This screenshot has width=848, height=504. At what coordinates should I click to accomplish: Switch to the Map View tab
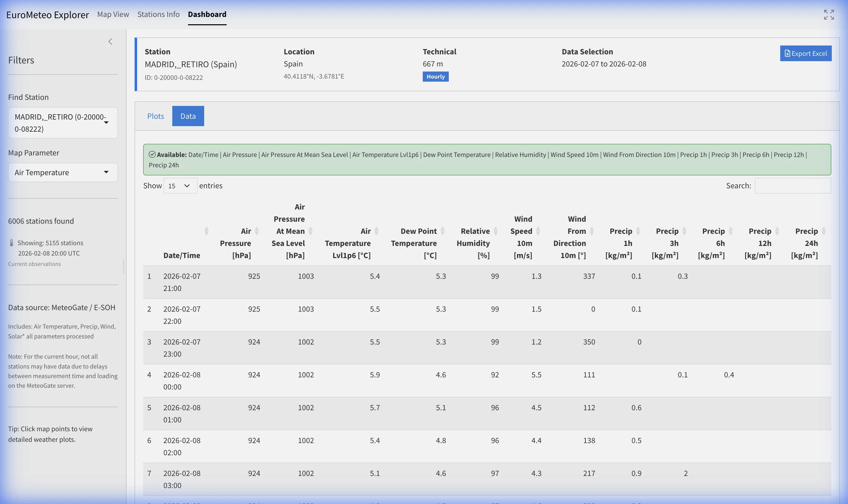[113, 14]
